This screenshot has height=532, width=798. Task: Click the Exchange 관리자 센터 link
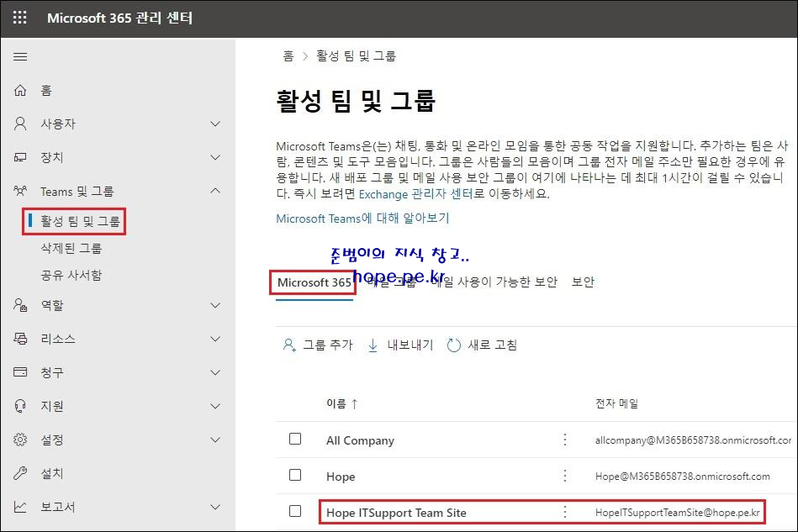[415, 194]
